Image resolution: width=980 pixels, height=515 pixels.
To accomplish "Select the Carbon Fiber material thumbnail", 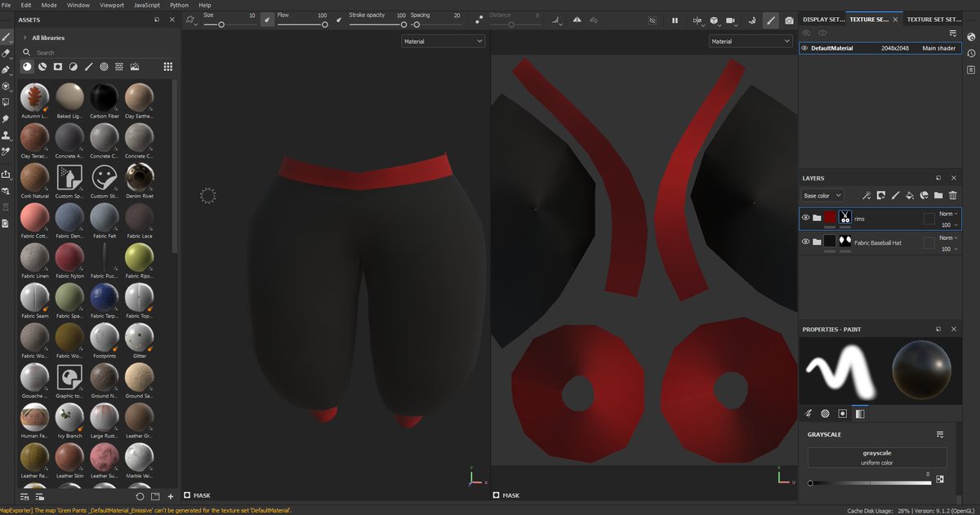I will coord(104,96).
